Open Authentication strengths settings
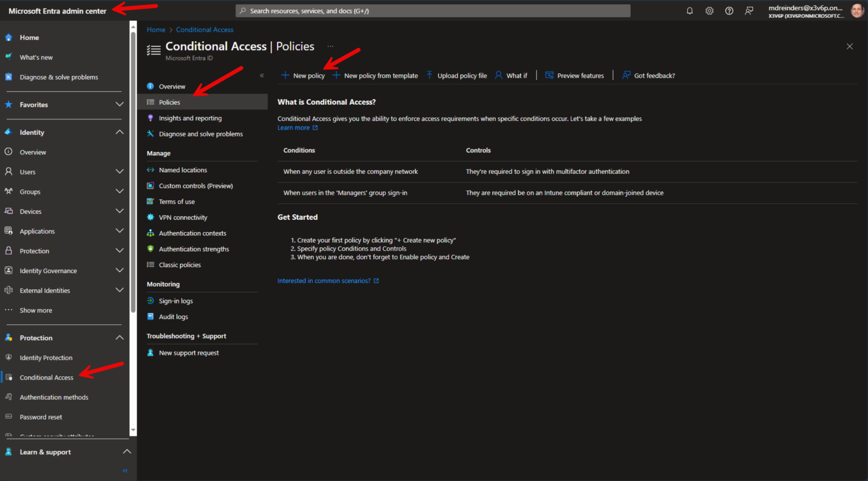The width and height of the screenshot is (868, 481). 194,249
